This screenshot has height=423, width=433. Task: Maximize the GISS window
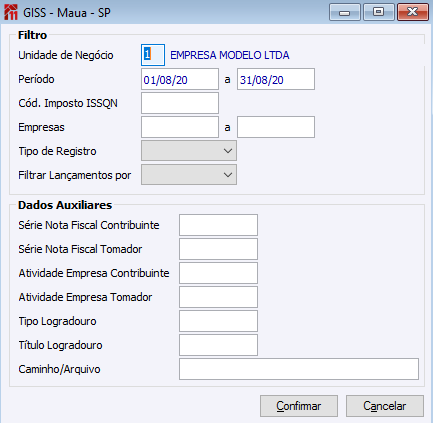click(379, 12)
